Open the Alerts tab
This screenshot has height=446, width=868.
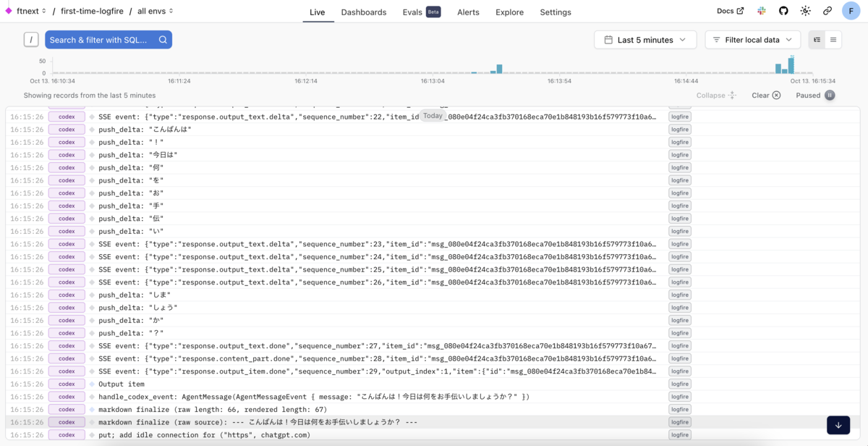(x=468, y=12)
